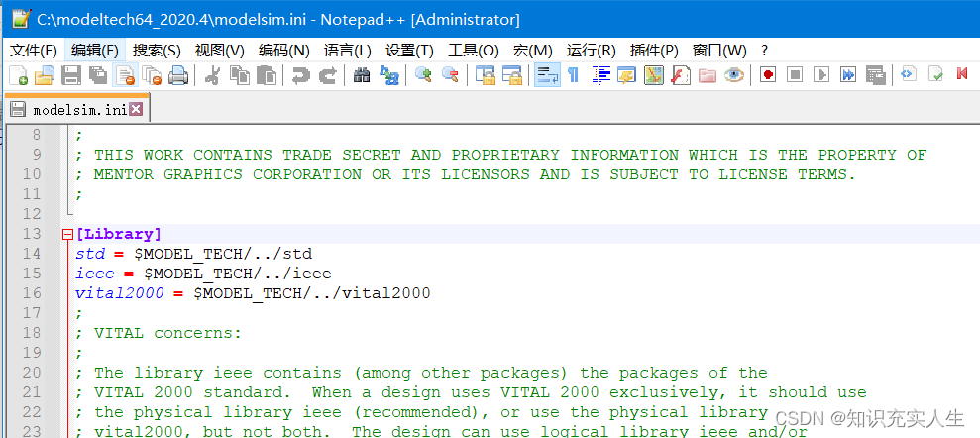Click the blue angle brackets plugin icon
Image resolution: width=980 pixels, height=438 pixels.
pyautogui.click(x=908, y=75)
